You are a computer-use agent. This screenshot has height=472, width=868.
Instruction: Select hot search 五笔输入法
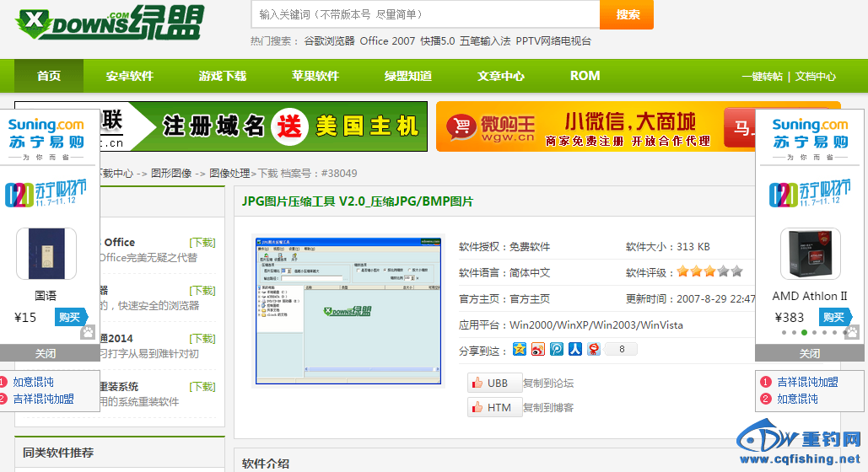point(485,41)
